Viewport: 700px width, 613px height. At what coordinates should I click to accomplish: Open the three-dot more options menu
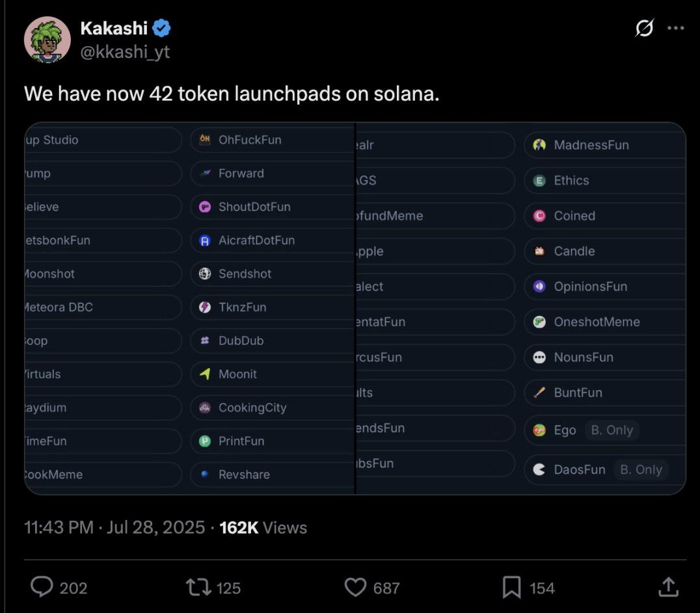676,29
